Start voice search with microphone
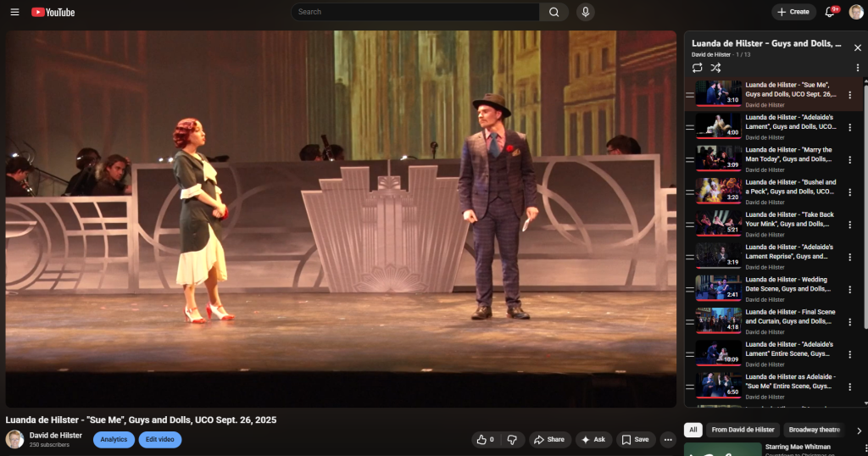This screenshot has height=456, width=868. (585, 12)
